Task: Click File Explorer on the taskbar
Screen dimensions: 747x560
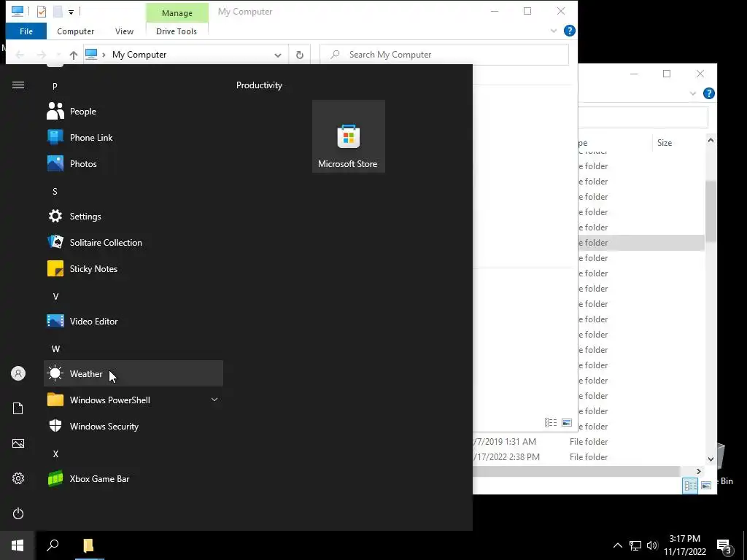Action: [89, 545]
